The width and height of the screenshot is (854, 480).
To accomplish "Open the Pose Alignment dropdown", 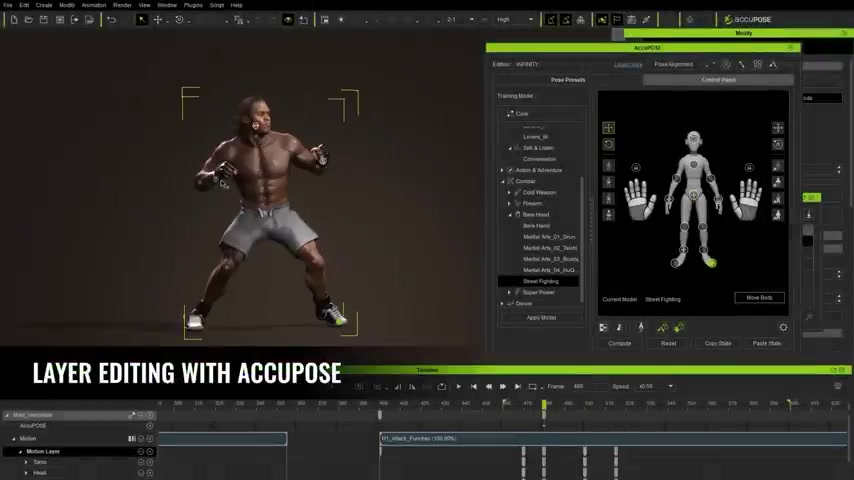I will [x=685, y=64].
